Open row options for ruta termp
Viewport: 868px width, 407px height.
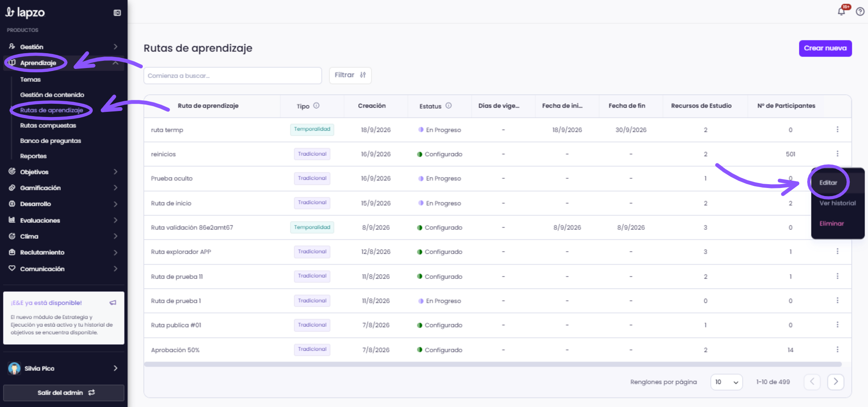pyautogui.click(x=837, y=129)
